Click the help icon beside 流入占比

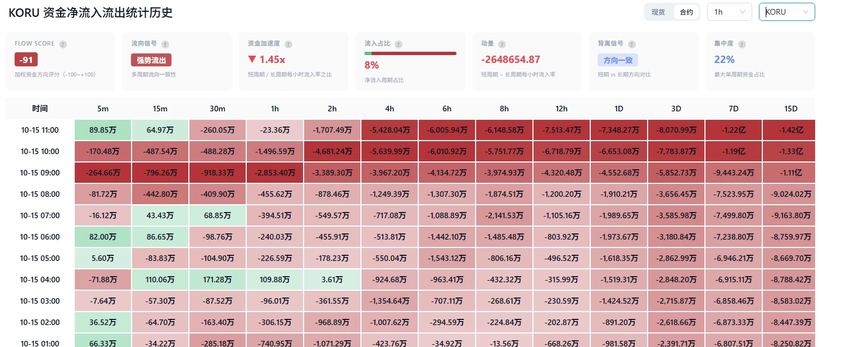tap(399, 44)
